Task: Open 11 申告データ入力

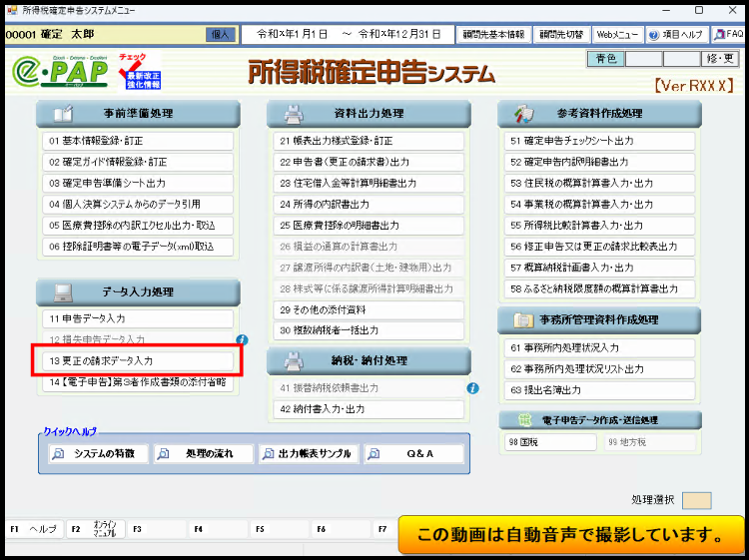Action: (138, 318)
